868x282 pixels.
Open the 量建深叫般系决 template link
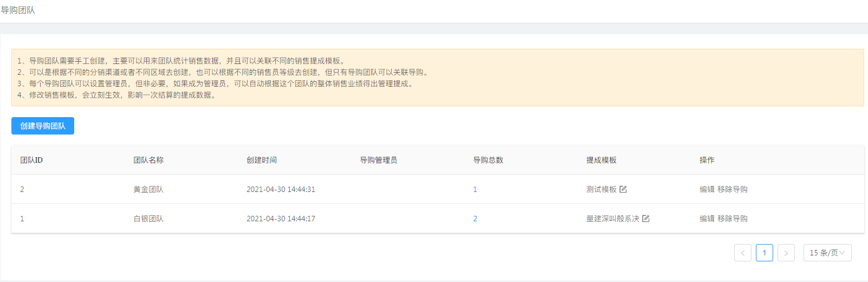(613, 219)
